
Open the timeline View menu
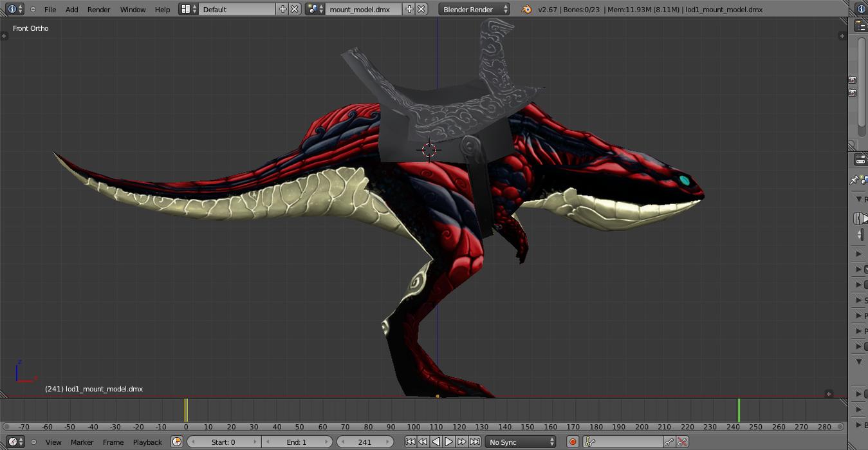[53, 442]
